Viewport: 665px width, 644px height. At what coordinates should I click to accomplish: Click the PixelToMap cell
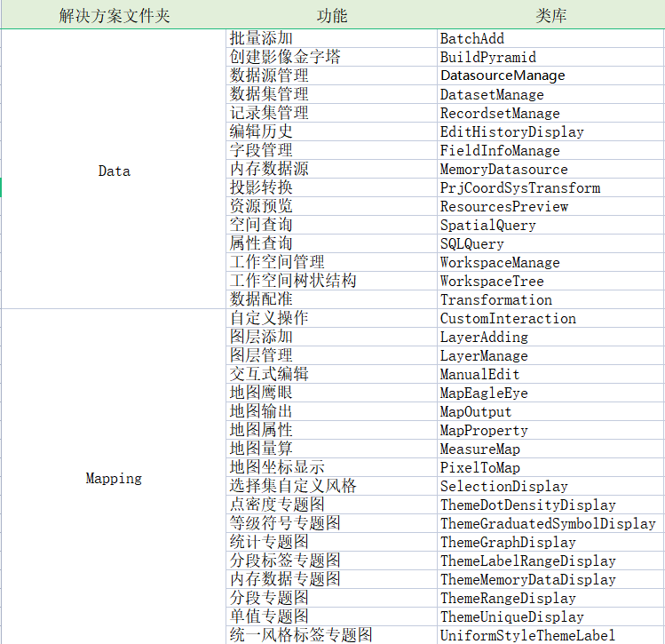tap(550, 468)
